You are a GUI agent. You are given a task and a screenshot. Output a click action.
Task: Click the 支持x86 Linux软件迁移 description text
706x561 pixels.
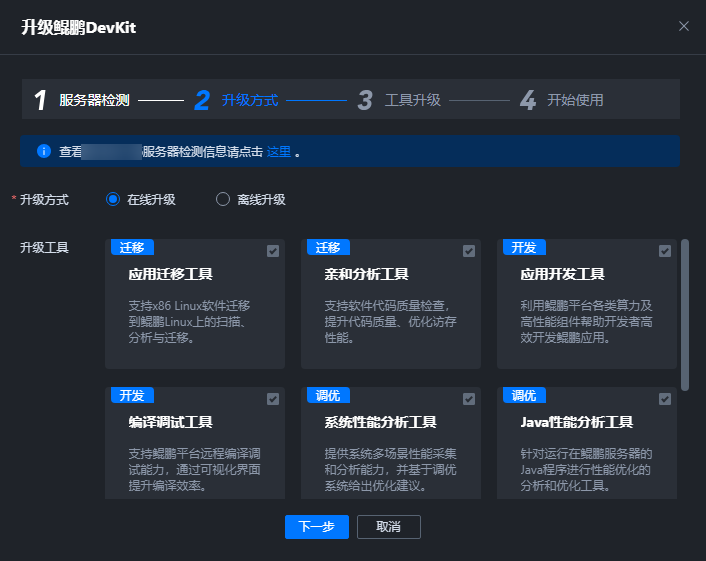(189, 321)
